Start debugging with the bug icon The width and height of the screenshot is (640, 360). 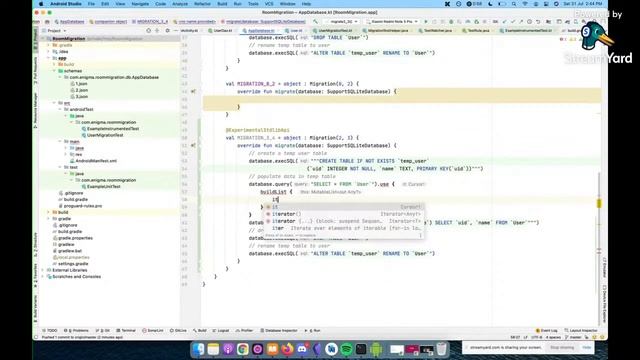tap(451, 22)
